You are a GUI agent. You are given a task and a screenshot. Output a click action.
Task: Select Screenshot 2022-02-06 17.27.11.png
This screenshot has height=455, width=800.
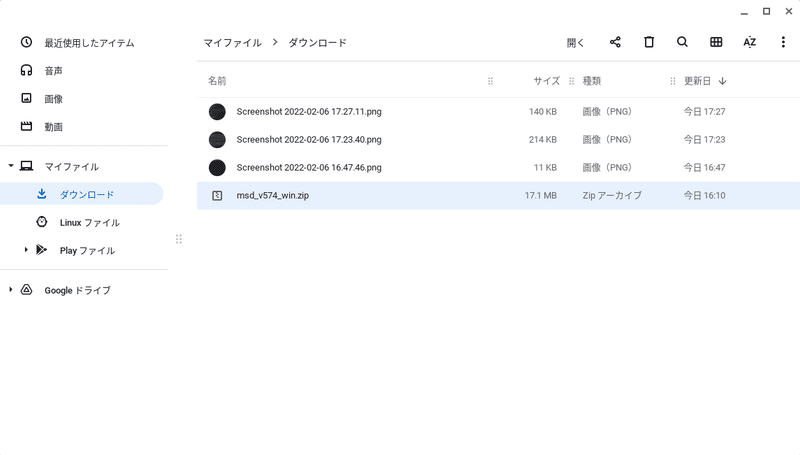tap(498, 112)
